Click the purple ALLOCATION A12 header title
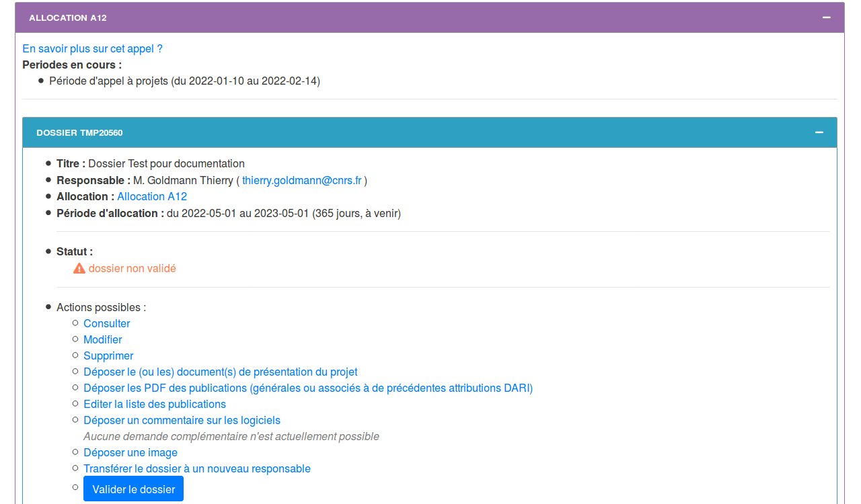The image size is (861, 504). (67, 18)
